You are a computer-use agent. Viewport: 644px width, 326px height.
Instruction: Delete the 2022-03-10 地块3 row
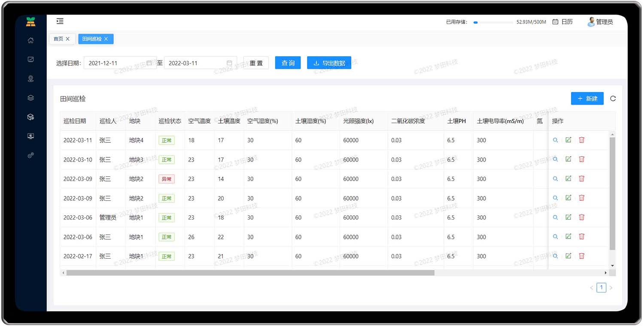pyautogui.click(x=582, y=159)
